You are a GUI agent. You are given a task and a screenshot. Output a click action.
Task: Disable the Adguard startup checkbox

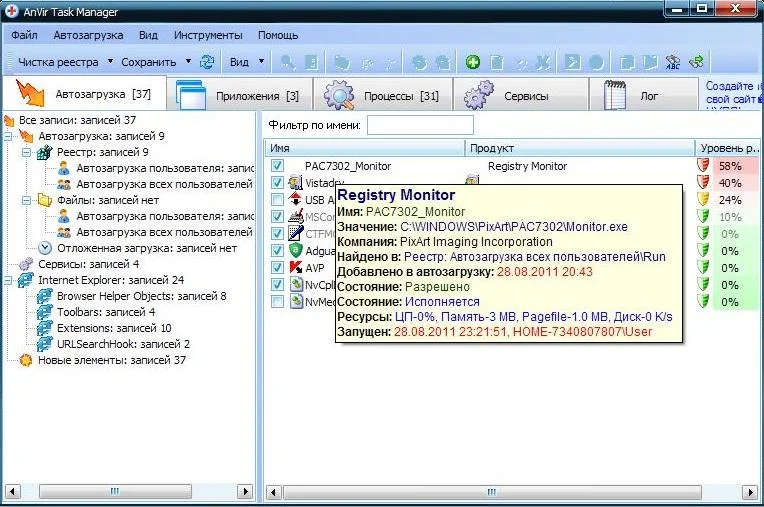(x=277, y=250)
